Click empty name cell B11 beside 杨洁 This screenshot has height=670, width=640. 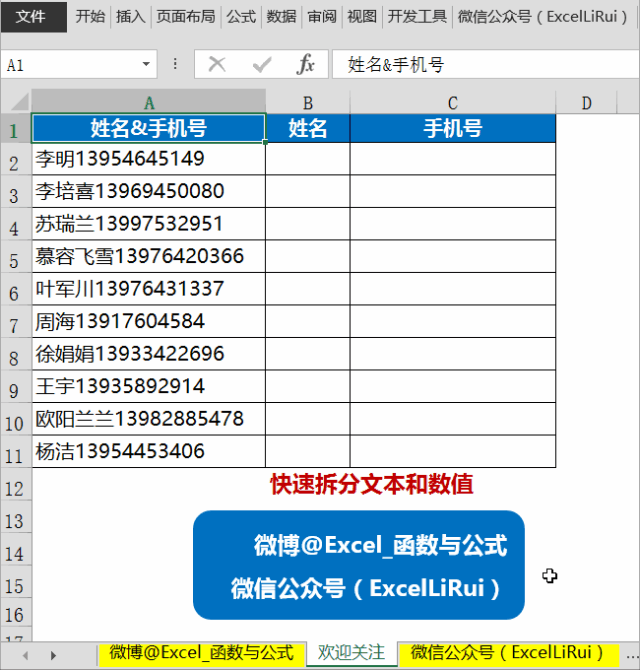[308, 451]
